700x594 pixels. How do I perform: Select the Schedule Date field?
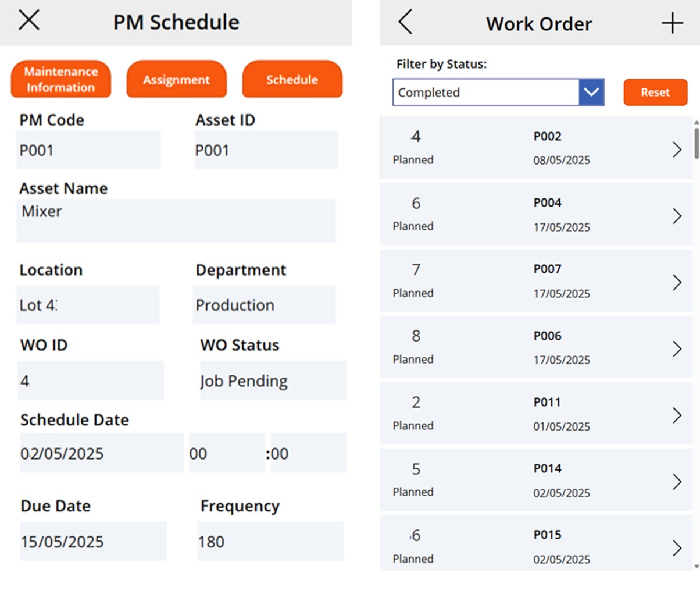click(x=101, y=453)
